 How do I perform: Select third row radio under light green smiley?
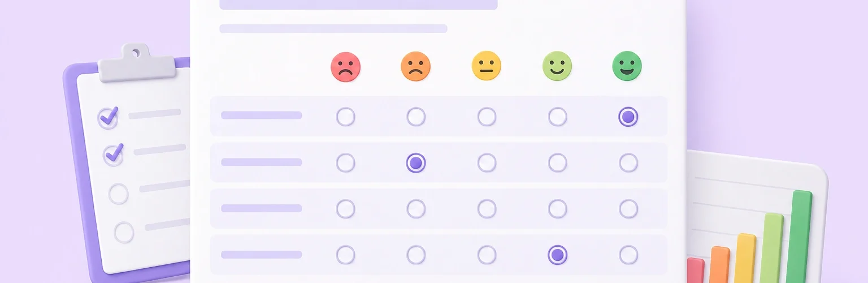point(557,209)
